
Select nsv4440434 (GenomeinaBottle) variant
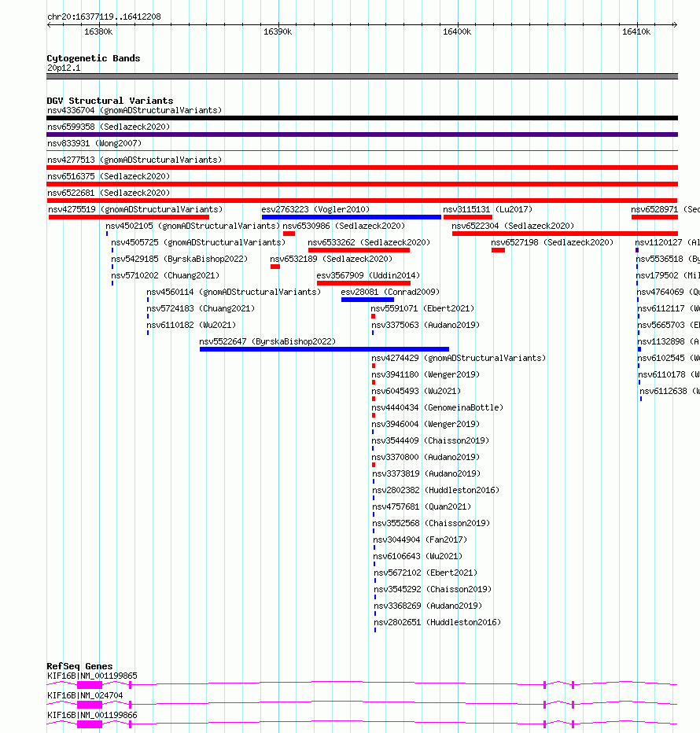coord(437,407)
